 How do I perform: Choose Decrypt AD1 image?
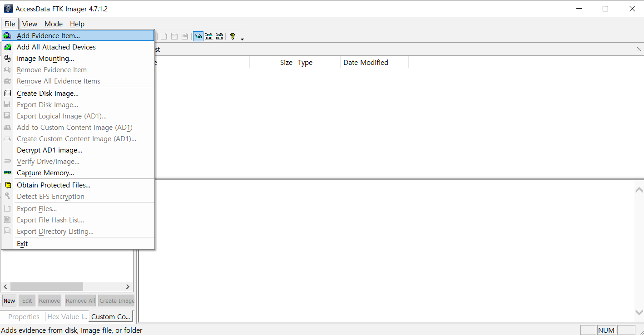click(78, 150)
